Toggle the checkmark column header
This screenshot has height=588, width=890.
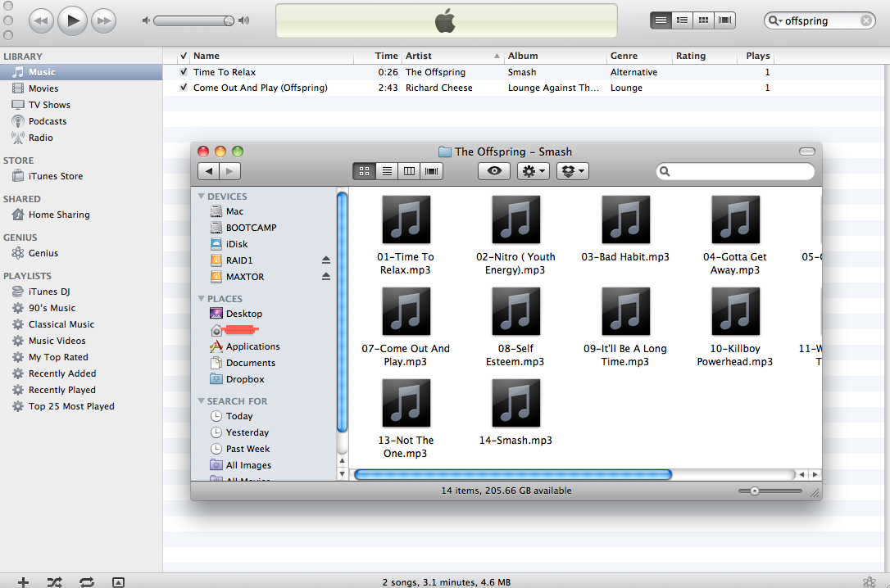tap(184, 56)
